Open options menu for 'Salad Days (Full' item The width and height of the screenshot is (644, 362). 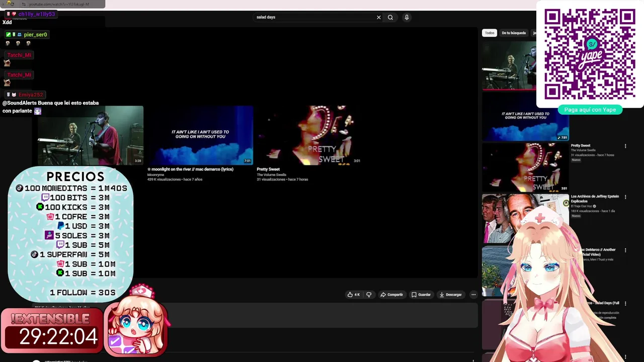[x=625, y=304]
